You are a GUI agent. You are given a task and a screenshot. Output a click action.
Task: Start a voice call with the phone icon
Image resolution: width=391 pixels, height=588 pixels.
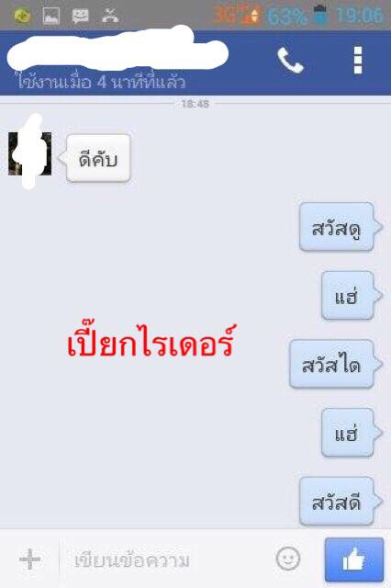coord(290,61)
